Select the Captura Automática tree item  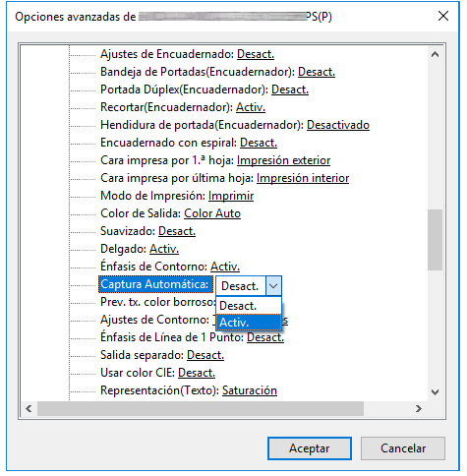(x=154, y=284)
